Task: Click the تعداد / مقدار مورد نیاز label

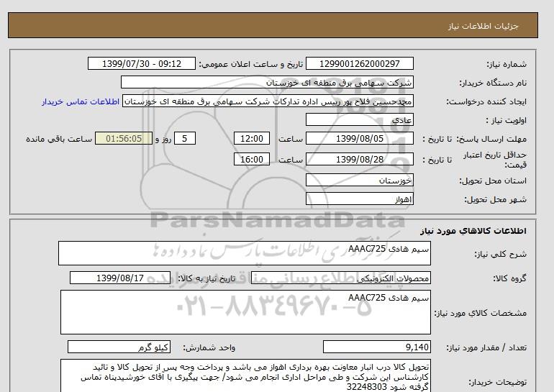Action: (486, 347)
